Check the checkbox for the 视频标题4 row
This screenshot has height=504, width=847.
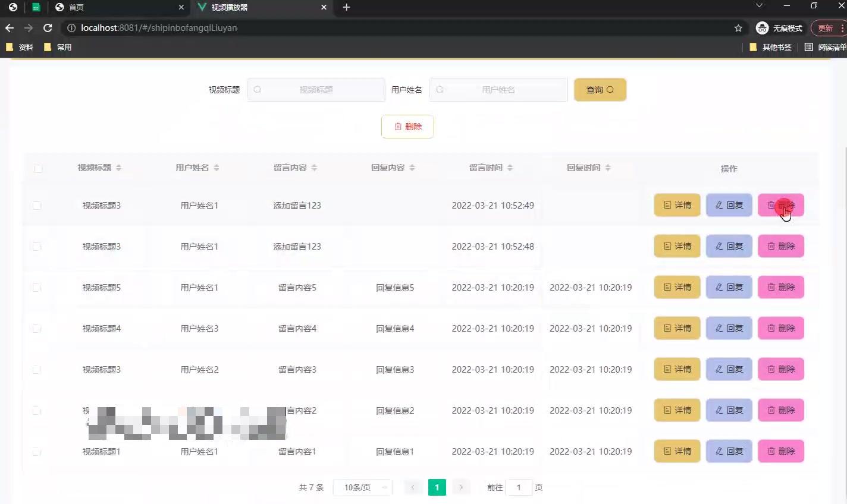click(37, 328)
